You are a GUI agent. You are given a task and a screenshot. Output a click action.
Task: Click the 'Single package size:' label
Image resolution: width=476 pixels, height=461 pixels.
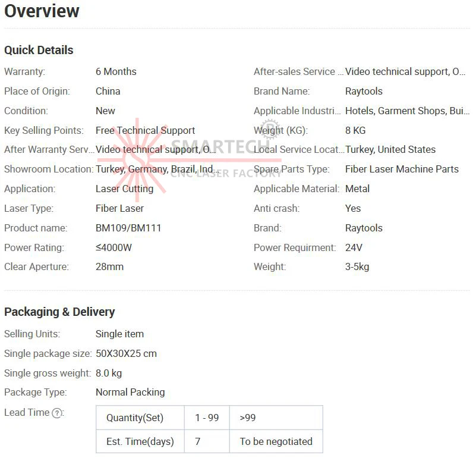click(x=48, y=354)
